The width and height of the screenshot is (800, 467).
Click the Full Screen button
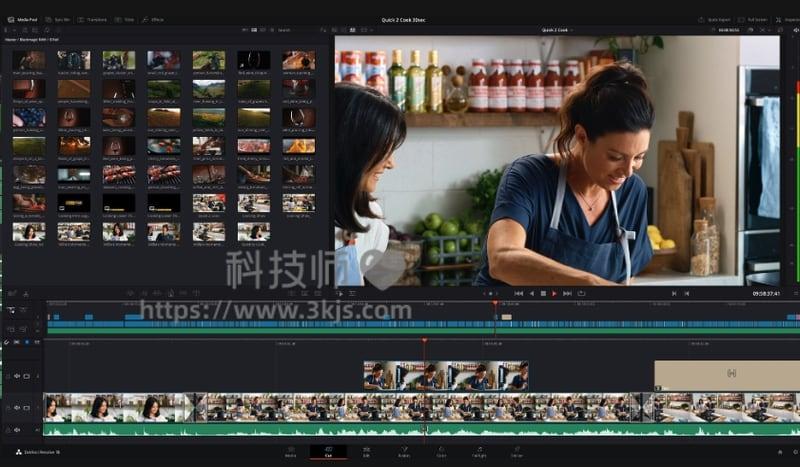coord(753,19)
